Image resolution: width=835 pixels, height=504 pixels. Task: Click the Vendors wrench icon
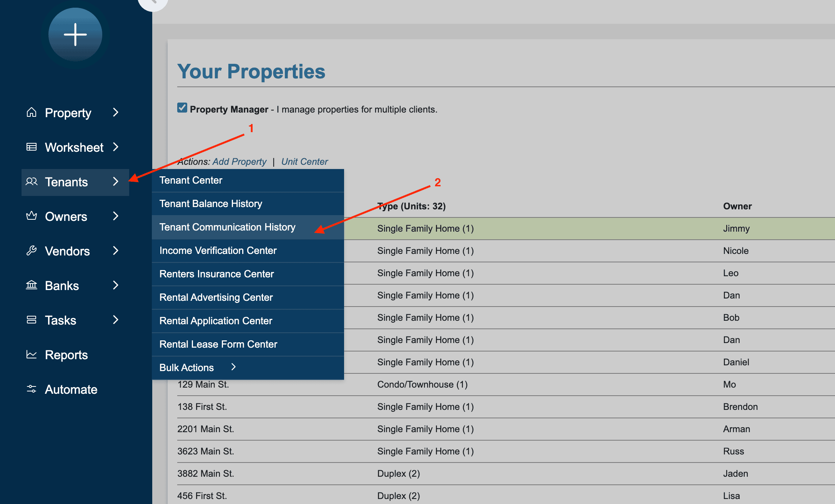tap(32, 250)
